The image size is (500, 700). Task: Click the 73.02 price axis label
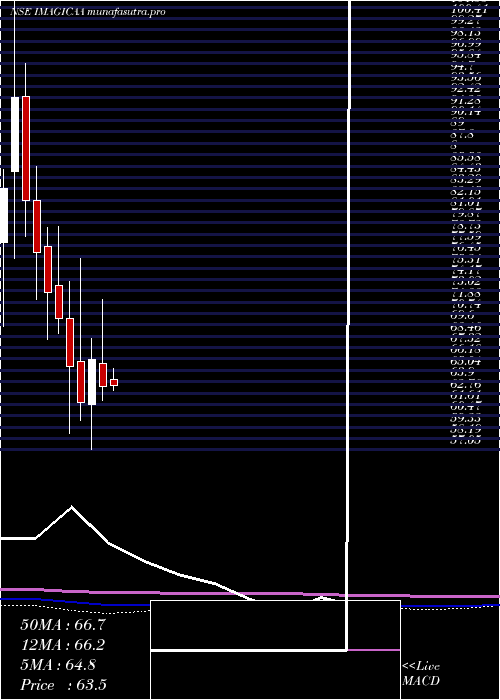466,282
